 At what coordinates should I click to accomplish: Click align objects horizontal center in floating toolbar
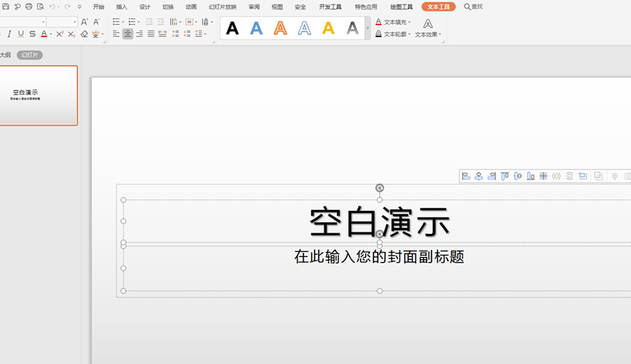[478, 176]
